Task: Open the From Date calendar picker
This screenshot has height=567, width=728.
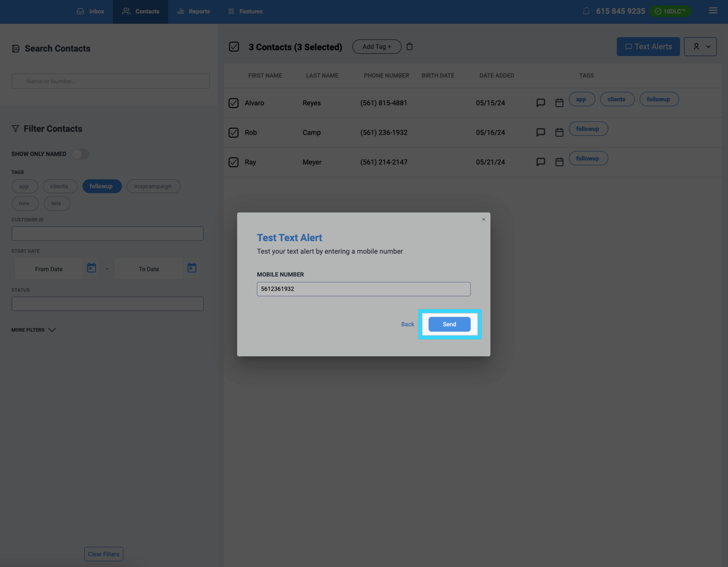Action: tap(91, 268)
